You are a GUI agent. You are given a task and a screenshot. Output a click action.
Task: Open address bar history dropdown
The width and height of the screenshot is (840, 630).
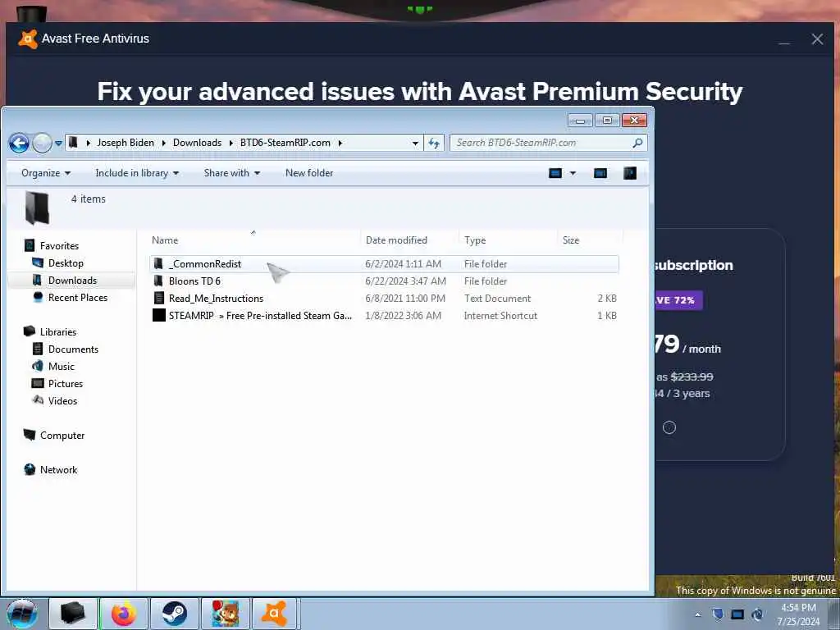point(415,144)
